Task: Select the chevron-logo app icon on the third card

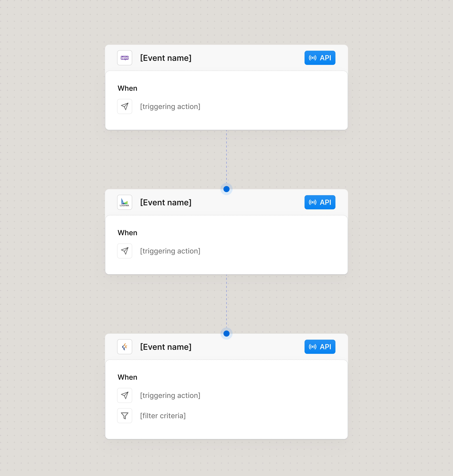Action: [124, 347]
